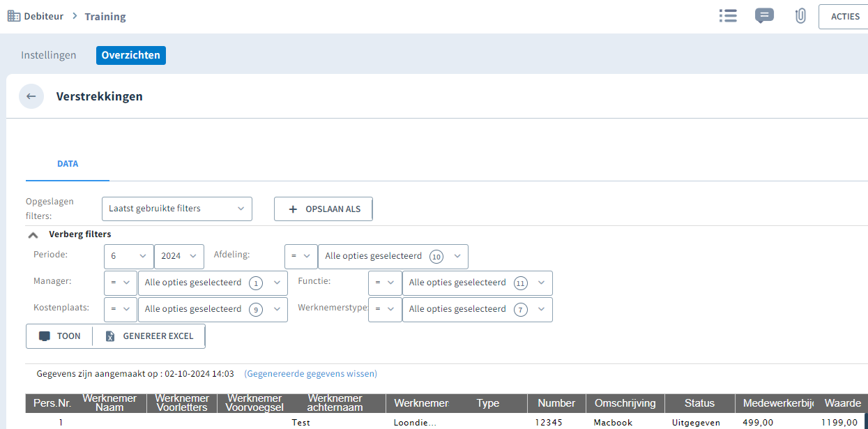Sort by Status column header
The image size is (868, 429).
point(699,403)
